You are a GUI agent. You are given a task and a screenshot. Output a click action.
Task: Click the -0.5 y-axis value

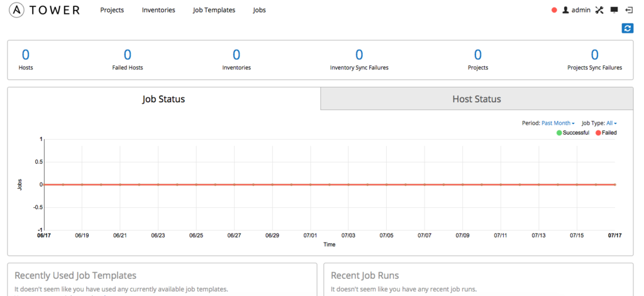click(x=38, y=207)
